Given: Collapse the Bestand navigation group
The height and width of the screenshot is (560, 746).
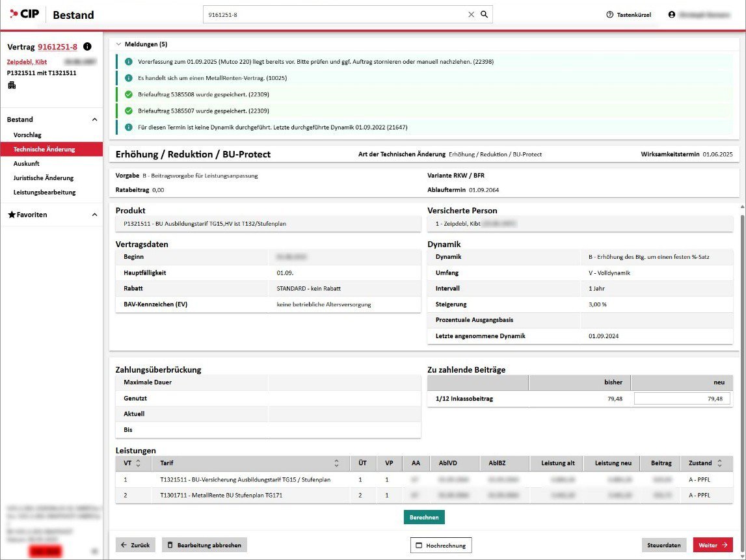Looking at the screenshot, I should pos(94,120).
